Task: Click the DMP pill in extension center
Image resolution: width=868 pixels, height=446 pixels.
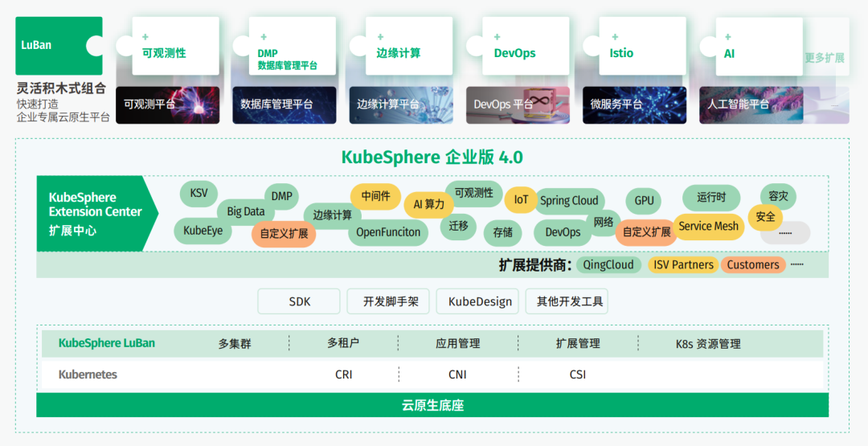Action: coord(282,196)
